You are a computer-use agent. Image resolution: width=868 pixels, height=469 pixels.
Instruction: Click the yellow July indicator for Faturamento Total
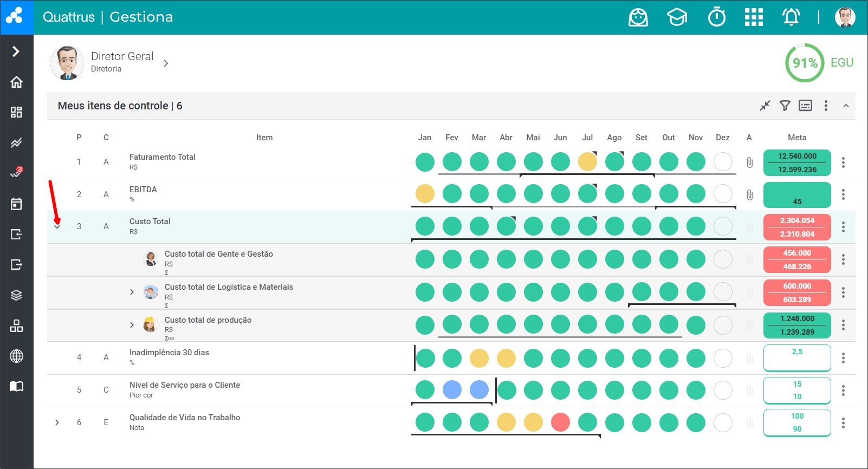[587, 162]
